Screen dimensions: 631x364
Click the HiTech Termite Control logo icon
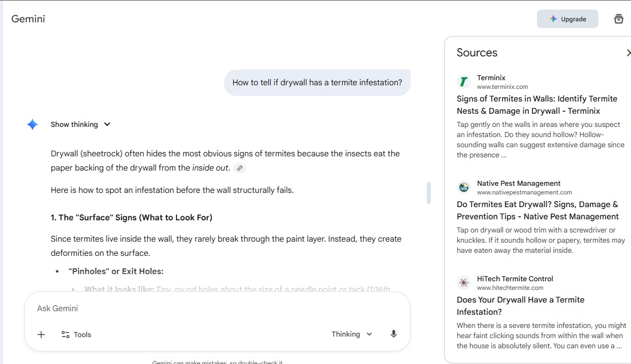(463, 283)
